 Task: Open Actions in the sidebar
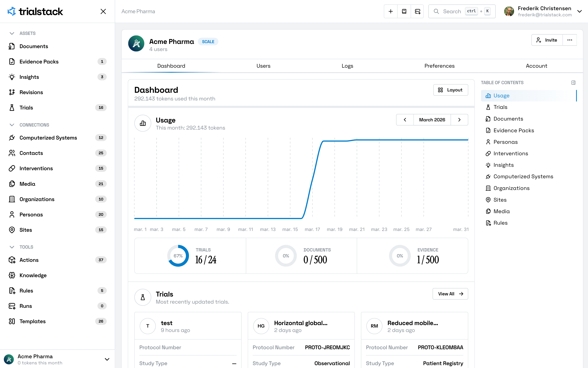[57, 260]
